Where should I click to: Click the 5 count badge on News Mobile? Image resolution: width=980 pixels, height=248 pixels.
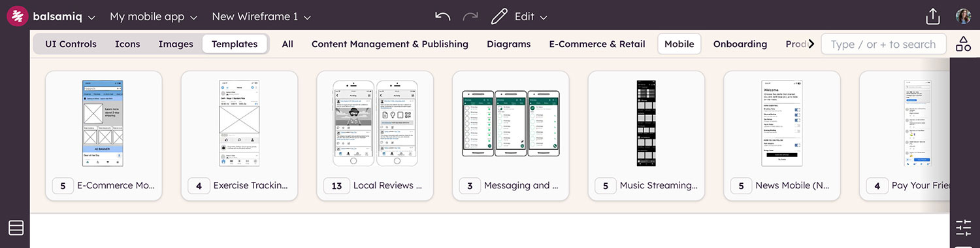[741, 186]
